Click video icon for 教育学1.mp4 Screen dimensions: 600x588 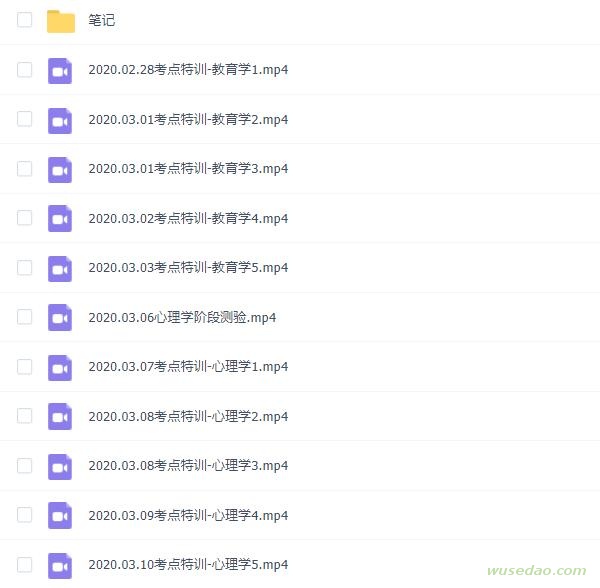pyautogui.click(x=60, y=71)
